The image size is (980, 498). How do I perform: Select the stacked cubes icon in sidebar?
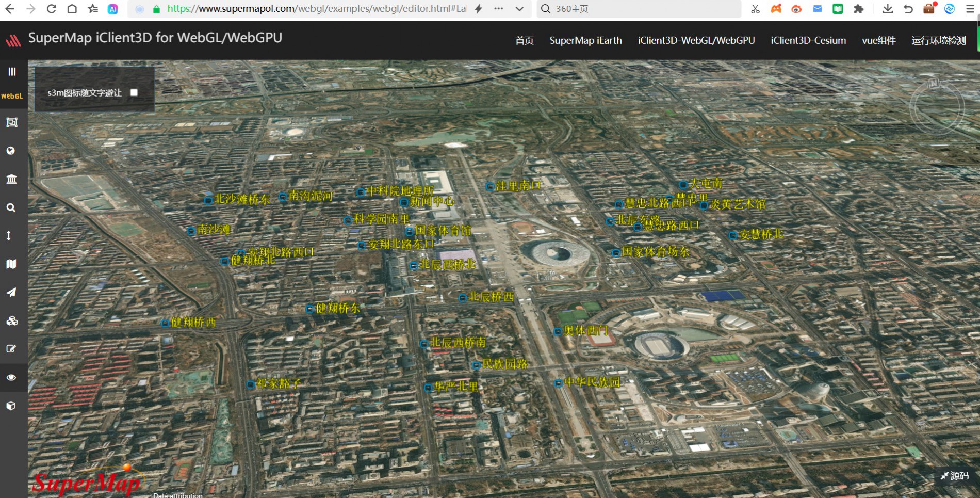click(x=12, y=320)
